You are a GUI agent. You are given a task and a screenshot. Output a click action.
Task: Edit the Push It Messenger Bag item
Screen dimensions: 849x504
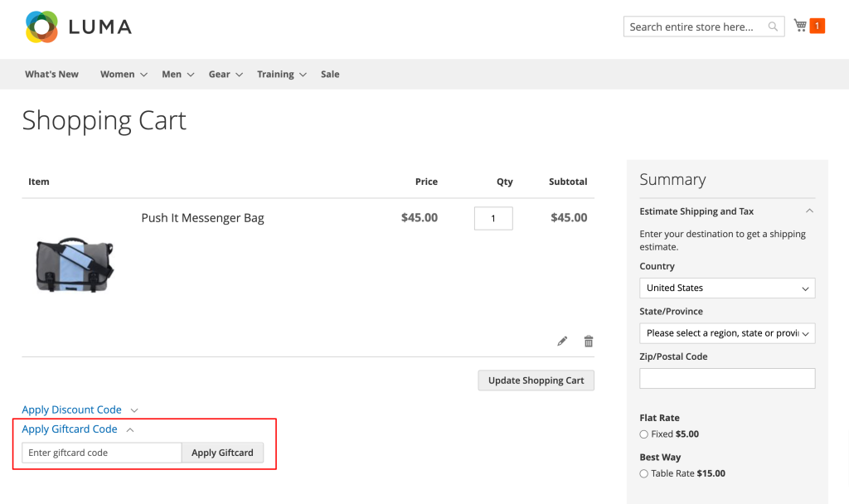[562, 341]
